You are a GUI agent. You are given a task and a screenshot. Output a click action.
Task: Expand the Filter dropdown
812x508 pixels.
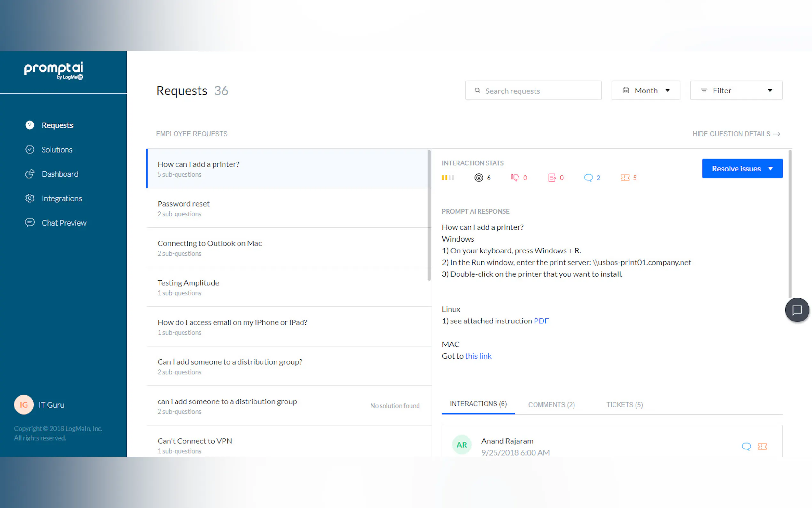click(x=736, y=91)
